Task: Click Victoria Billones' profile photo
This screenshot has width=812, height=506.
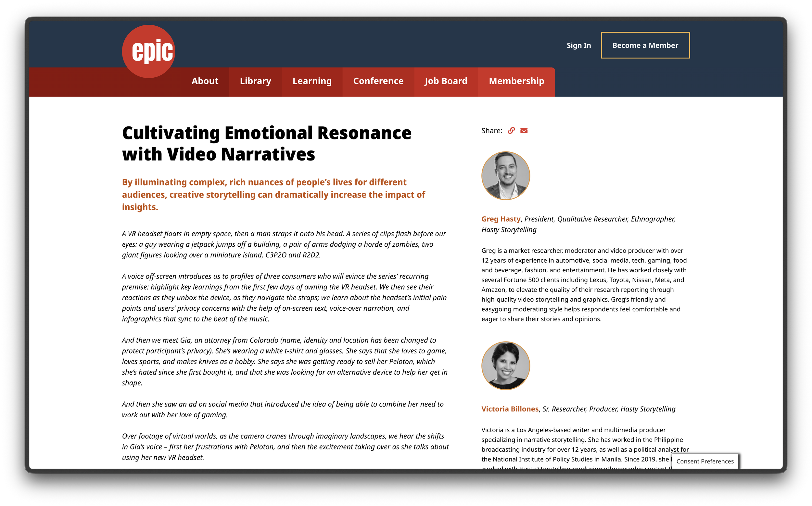Action: click(505, 365)
